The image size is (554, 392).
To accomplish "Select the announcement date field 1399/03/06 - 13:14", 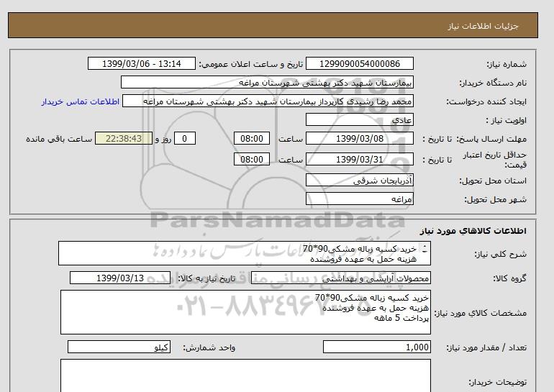I will point(141,63).
